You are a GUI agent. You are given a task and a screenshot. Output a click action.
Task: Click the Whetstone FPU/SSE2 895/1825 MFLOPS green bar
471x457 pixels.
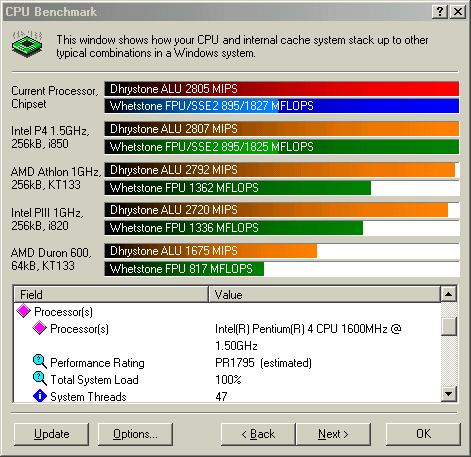[x=282, y=147]
